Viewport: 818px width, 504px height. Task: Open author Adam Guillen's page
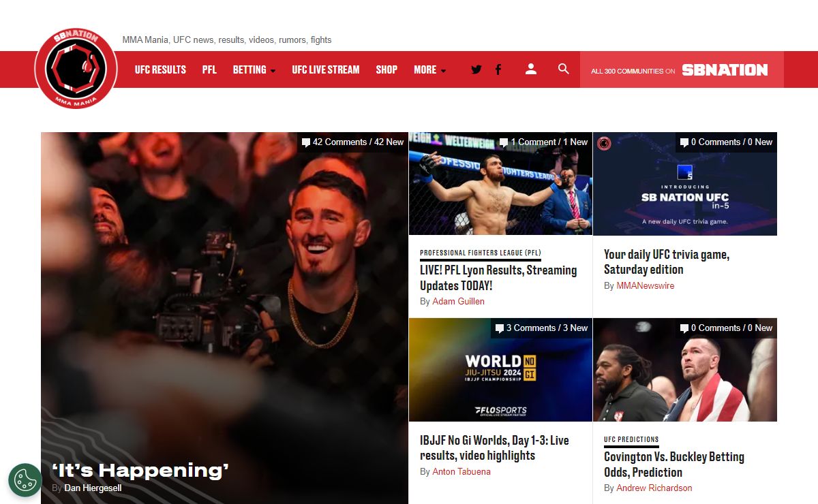click(x=458, y=301)
